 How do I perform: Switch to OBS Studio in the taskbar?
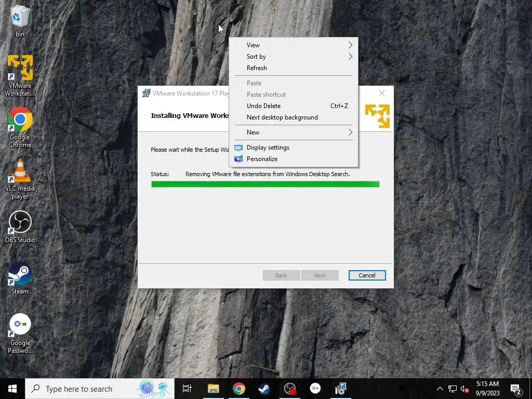tap(290, 389)
